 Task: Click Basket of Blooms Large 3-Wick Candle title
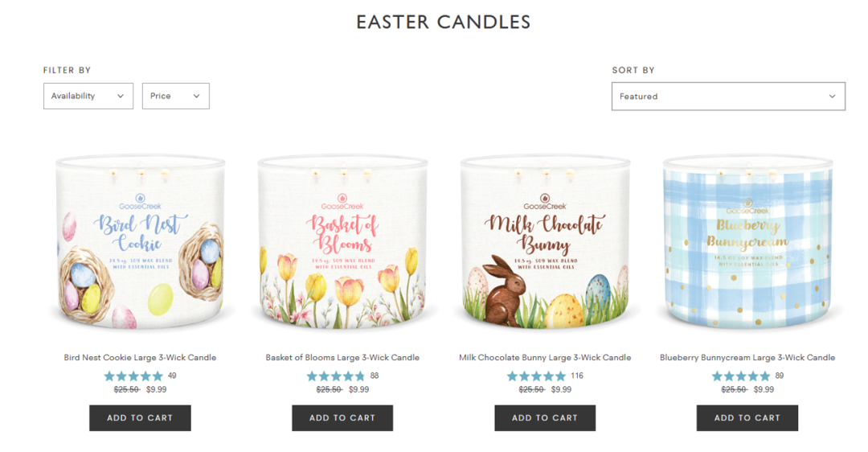(x=342, y=357)
